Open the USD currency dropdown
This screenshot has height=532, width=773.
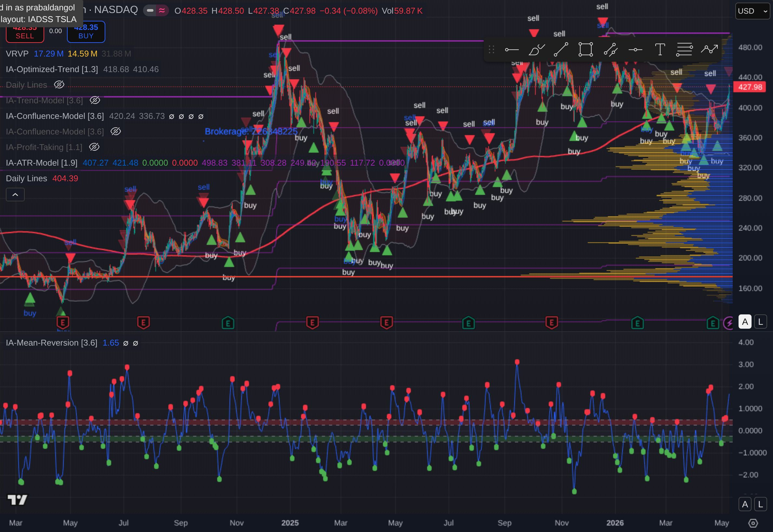tap(752, 11)
